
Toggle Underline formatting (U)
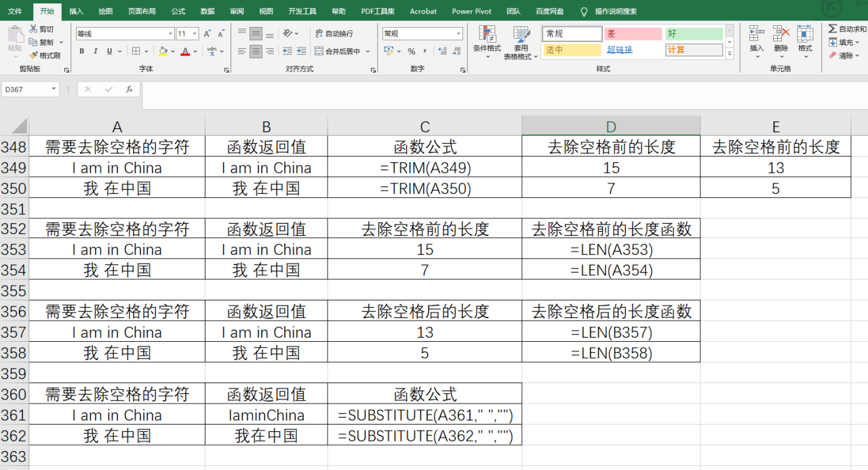point(108,51)
